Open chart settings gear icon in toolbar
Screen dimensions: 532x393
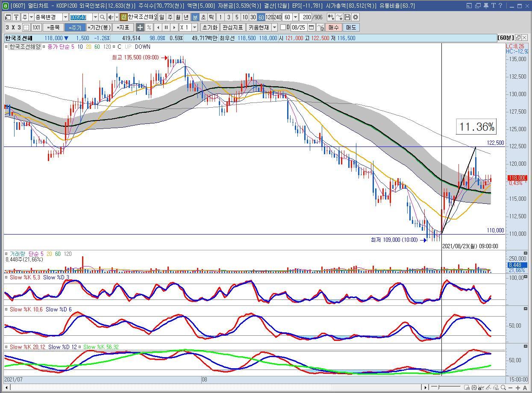click(355, 17)
